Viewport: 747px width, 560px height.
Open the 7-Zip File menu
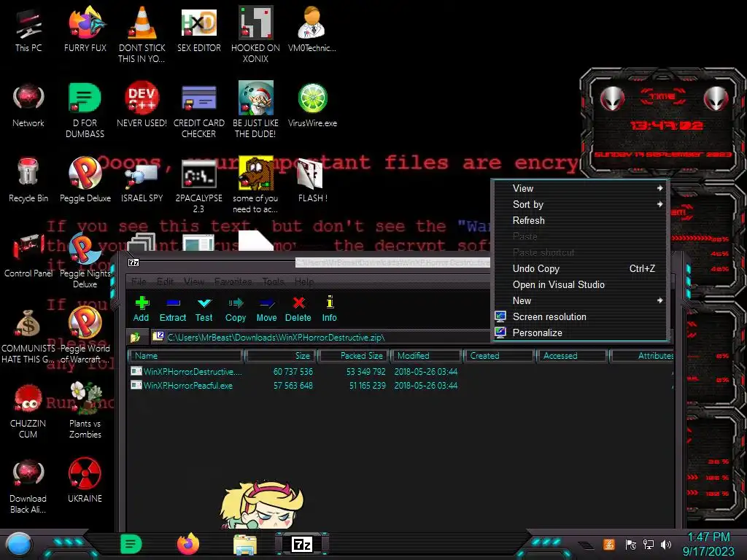[139, 281]
